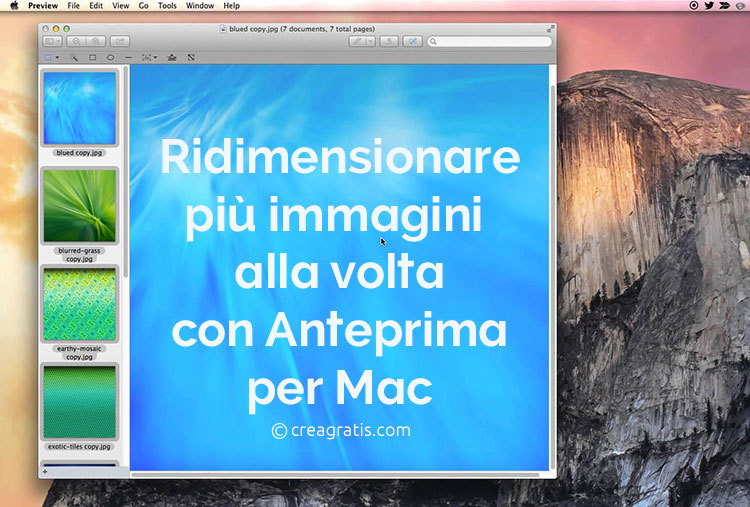Click the Rotate button
Screen dimensions: 750x507
click(389, 42)
